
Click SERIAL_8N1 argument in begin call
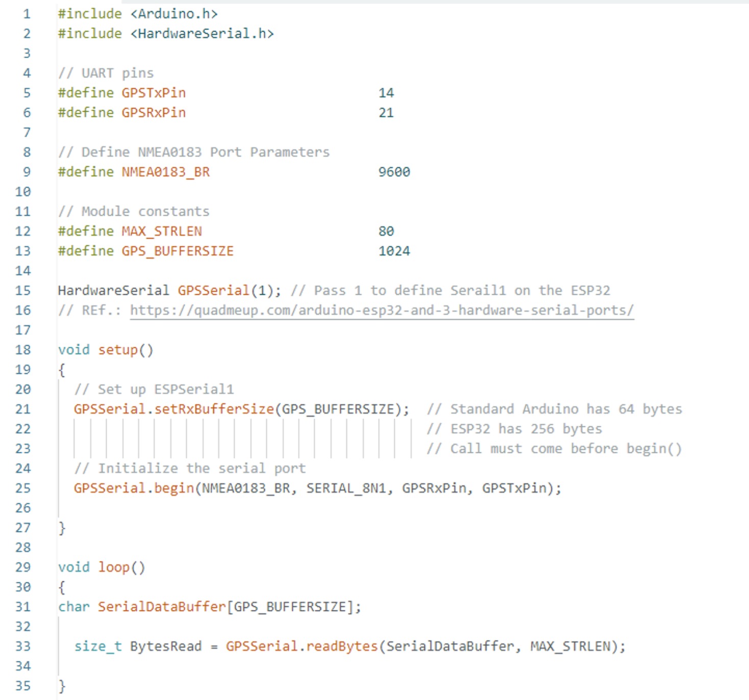point(346,488)
